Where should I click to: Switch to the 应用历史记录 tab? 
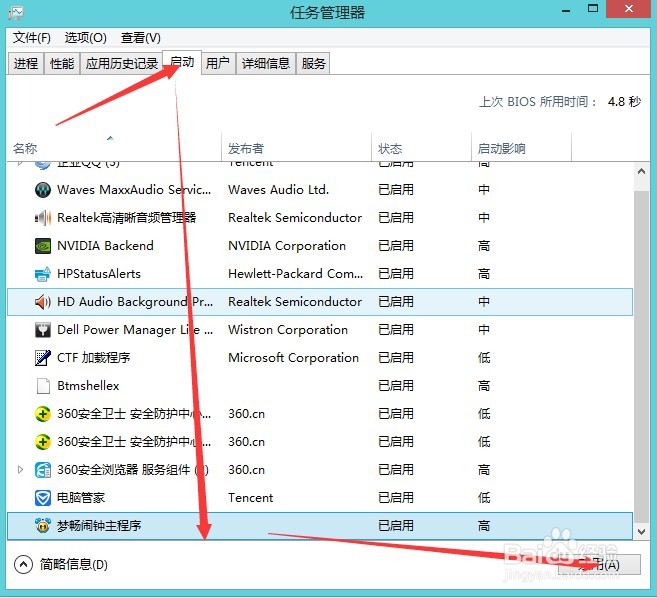point(122,63)
